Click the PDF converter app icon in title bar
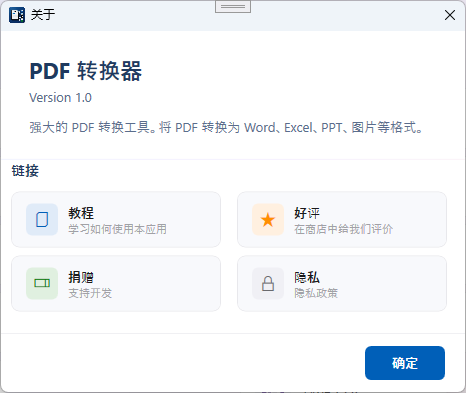This screenshot has width=466, height=393. pos(17,15)
